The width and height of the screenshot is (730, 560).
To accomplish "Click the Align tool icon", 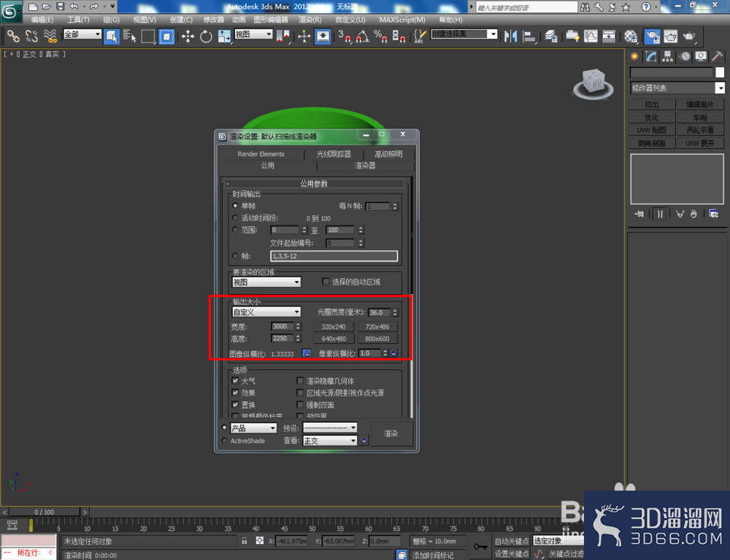I will [x=529, y=37].
